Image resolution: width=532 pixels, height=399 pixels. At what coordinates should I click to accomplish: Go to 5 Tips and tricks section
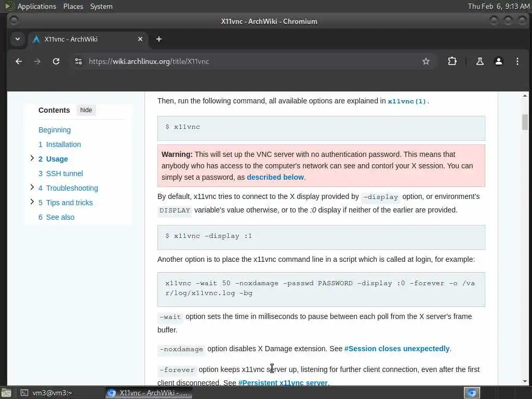(65, 203)
